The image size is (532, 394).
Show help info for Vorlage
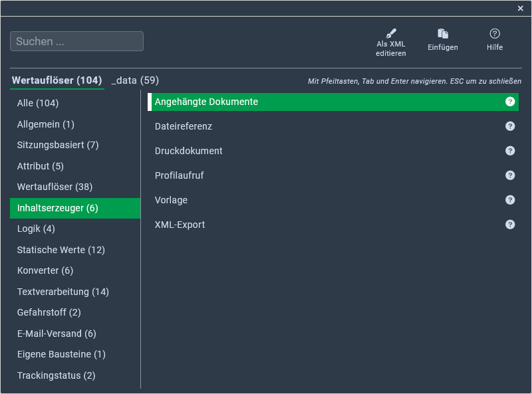tap(510, 200)
